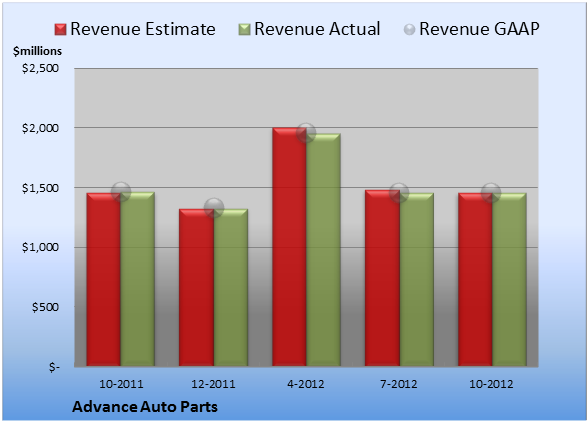The height and width of the screenshot is (422, 588).
Task: Select the red estimate bar for 7-2012
Action: click(x=382, y=278)
